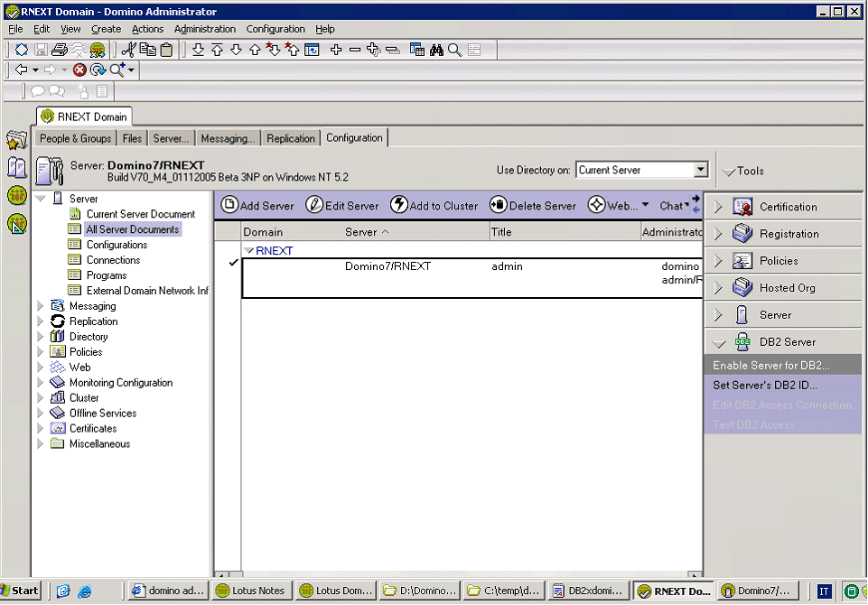868x605 pixels.
Task: Toggle the checkmark beside Domino7/RNEXT row
Action: click(x=234, y=263)
